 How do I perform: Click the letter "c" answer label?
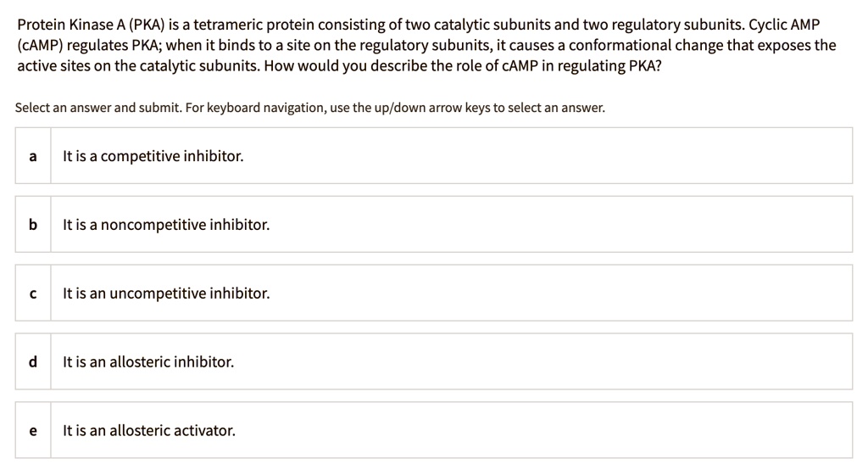(x=33, y=294)
